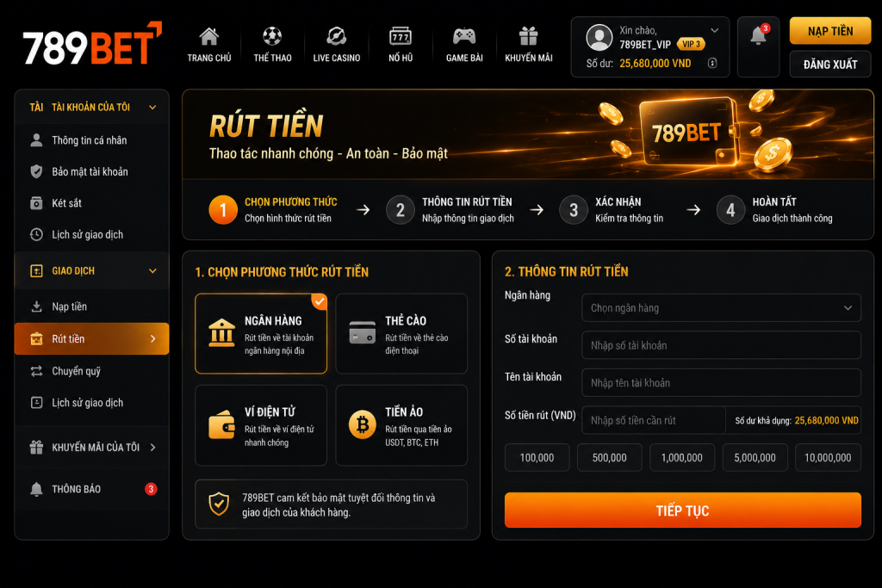The image size is (882, 588).
Task: Collapse the Tài khoản của tôi section
Action: click(152, 107)
